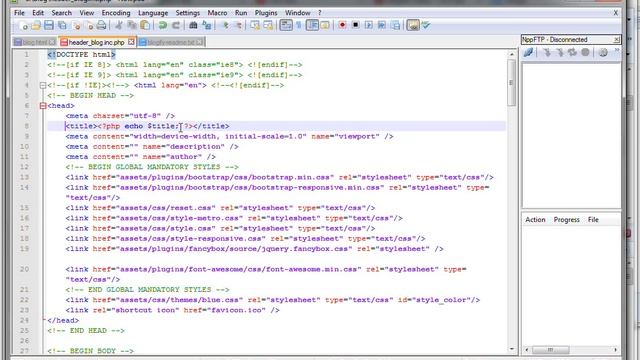Toggle synchronize horizontal scrolling
Viewport: 640px width, 360px height.
click(268, 25)
